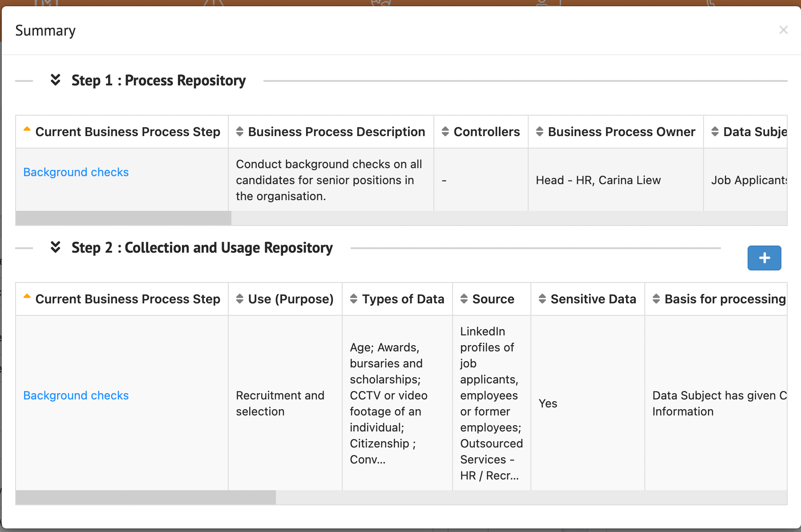Select the 'Recruitment and selection' cell
801x532 pixels.
285,403
